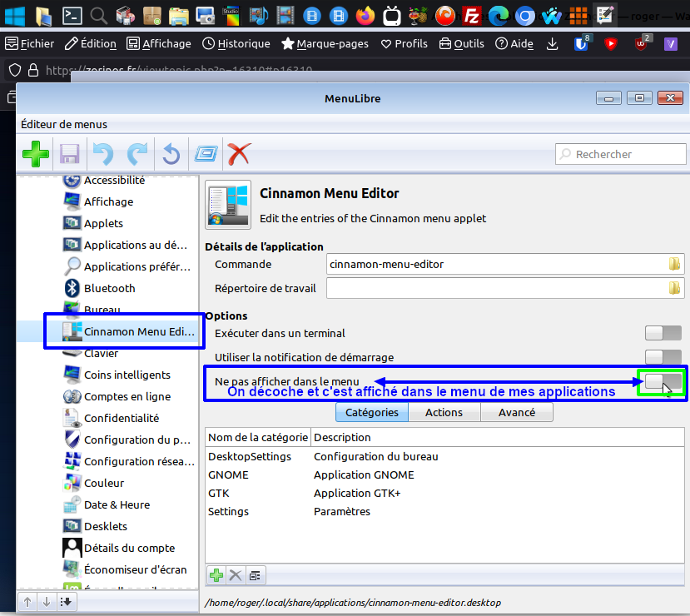This screenshot has height=616, width=690.
Task: Click the Cinnamon Menu Editor application icon
Action: pos(227,206)
